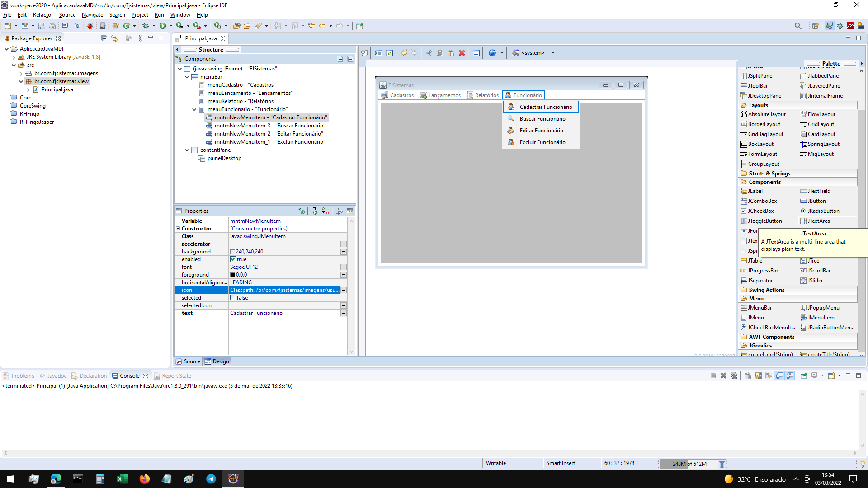Click the text property value field Cadastrar Funcionário
868x488 pixels.
pyautogui.click(x=284, y=313)
